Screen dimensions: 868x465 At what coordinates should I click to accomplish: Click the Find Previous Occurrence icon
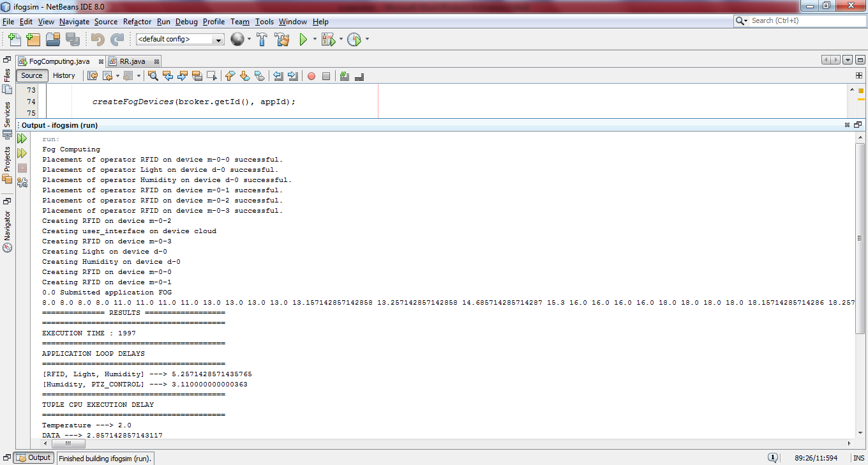point(168,76)
